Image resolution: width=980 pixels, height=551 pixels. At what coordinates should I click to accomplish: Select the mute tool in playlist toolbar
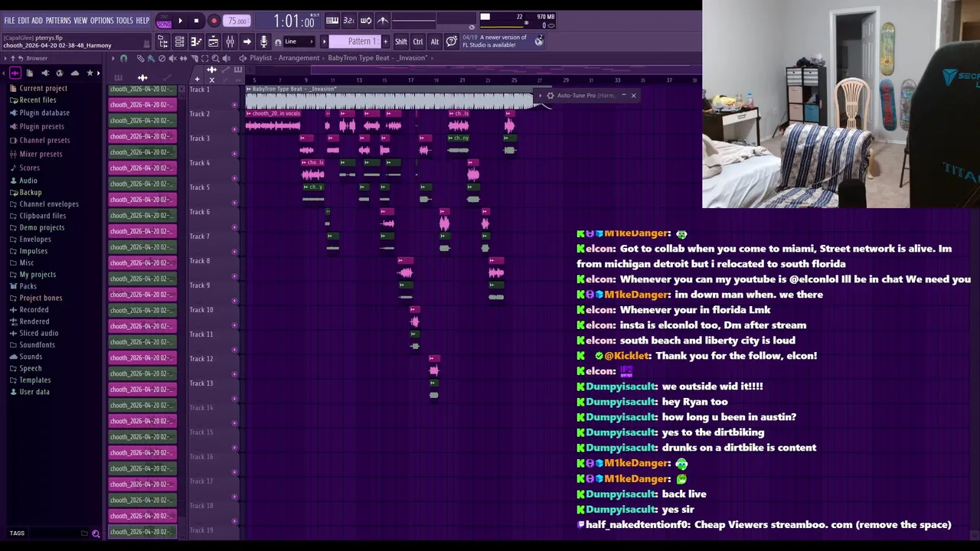pyautogui.click(x=172, y=58)
